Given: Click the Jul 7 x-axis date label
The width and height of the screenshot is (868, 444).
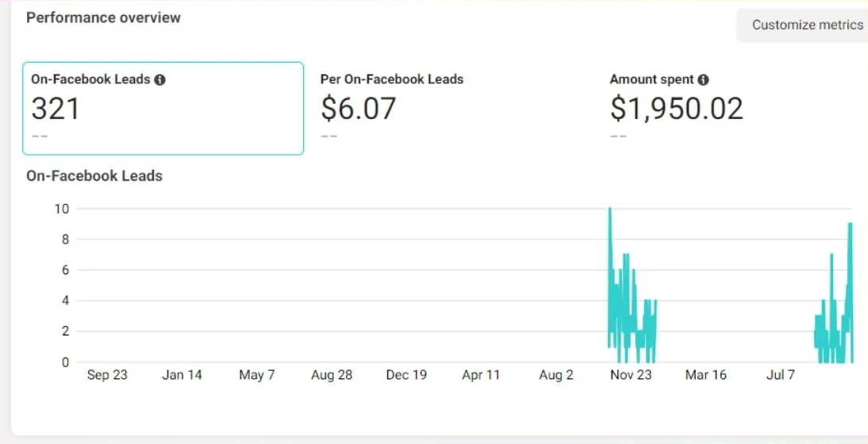Looking at the screenshot, I should [780, 375].
